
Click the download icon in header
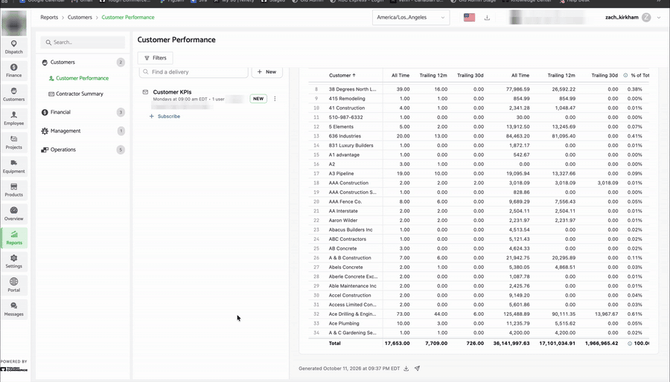pos(487,18)
